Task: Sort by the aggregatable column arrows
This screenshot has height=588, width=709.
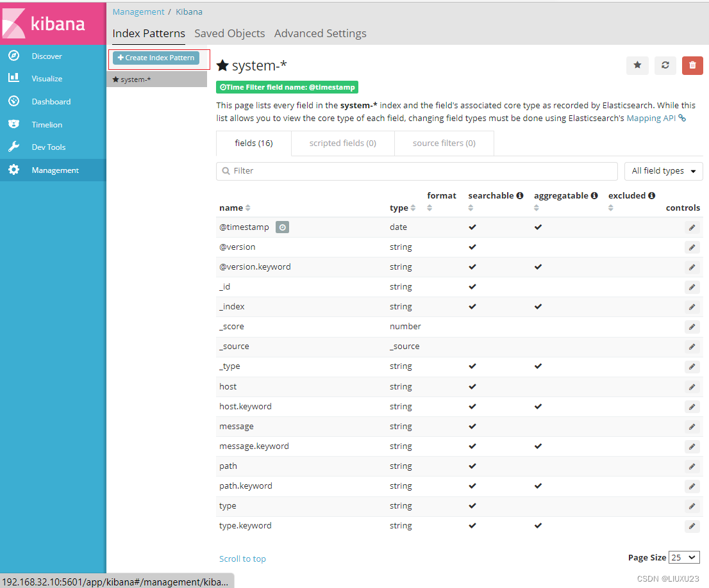Action: [537, 208]
